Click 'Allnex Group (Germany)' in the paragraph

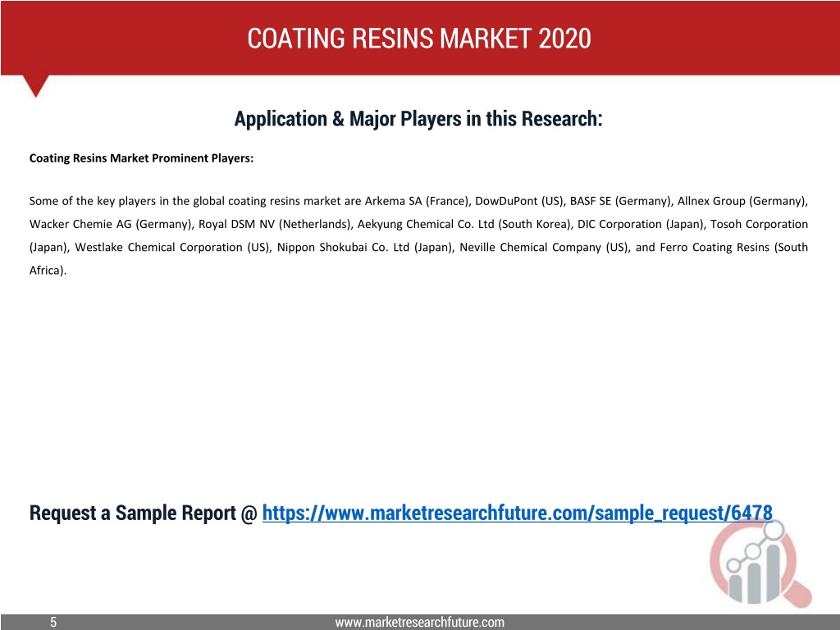coord(742,202)
